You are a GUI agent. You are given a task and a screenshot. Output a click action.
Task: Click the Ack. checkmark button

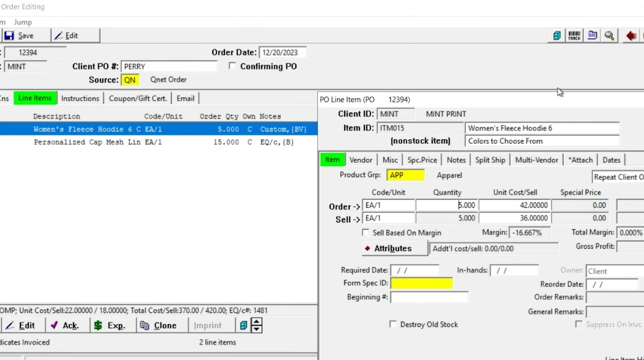66,326
